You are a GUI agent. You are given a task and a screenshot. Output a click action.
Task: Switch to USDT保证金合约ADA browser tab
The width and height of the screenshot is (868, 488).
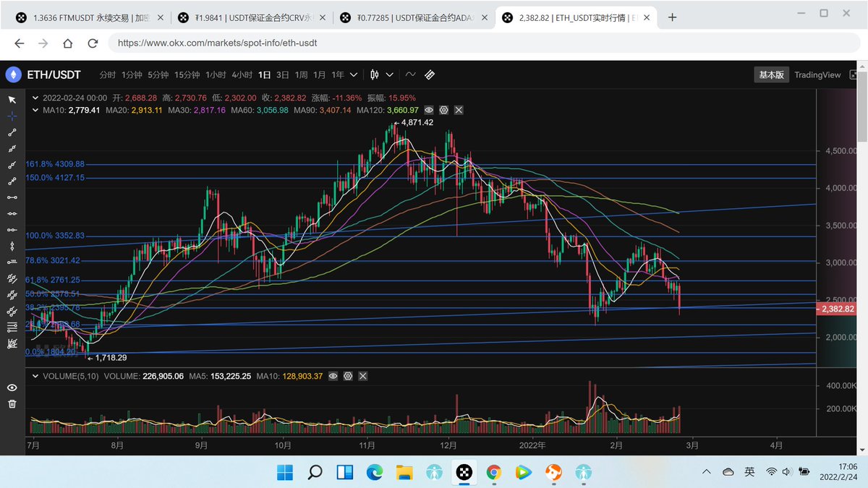point(412,17)
